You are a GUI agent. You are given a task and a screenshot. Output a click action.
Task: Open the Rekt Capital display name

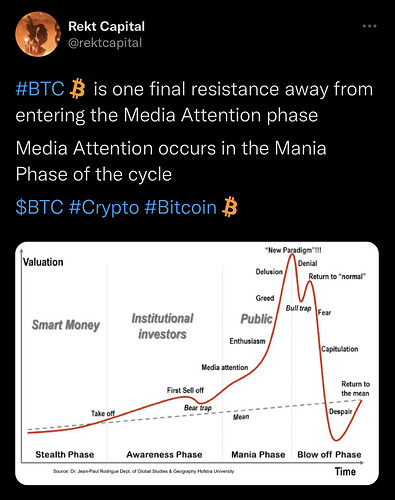tap(106, 26)
